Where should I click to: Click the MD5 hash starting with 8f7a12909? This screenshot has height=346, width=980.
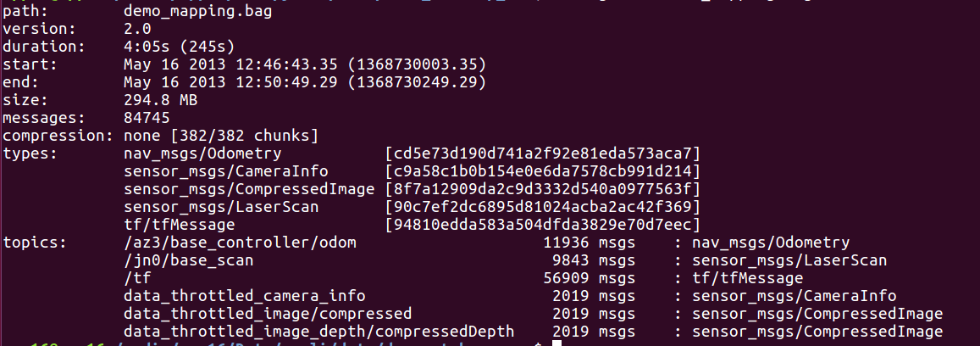pos(542,189)
